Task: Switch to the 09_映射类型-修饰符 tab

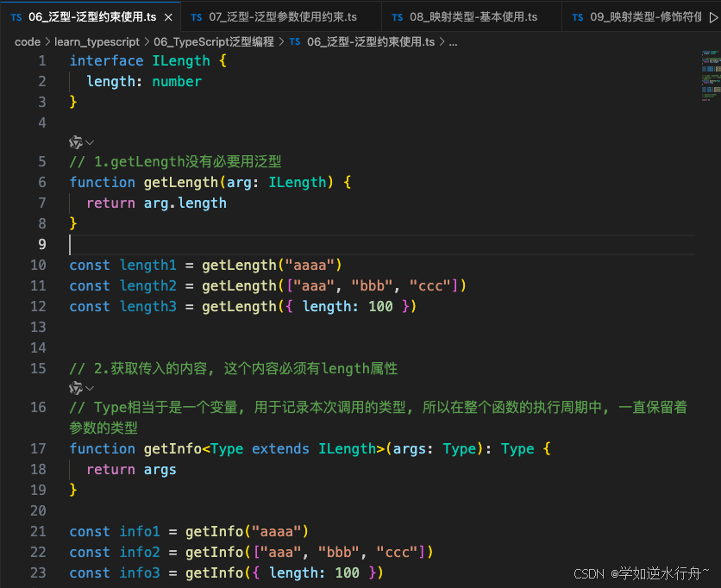Action: [635, 16]
